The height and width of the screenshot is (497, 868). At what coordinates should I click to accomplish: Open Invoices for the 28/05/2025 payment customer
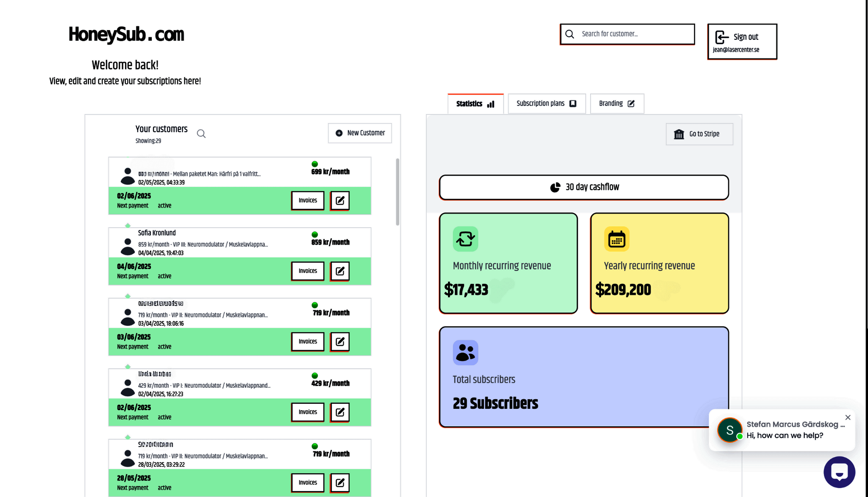pyautogui.click(x=308, y=483)
